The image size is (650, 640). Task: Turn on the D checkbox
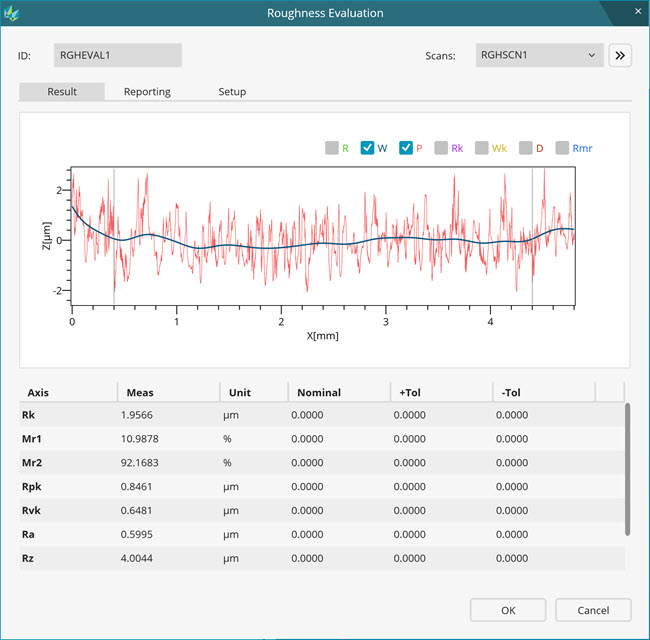(x=525, y=148)
